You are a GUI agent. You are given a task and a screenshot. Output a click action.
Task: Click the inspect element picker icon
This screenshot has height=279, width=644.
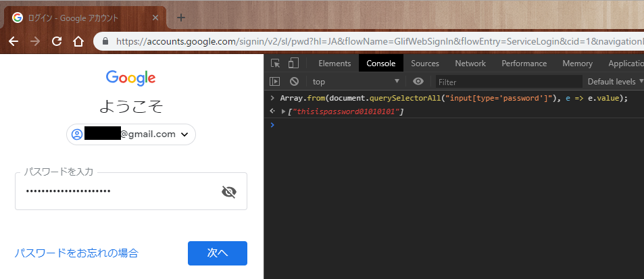[x=276, y=64]
